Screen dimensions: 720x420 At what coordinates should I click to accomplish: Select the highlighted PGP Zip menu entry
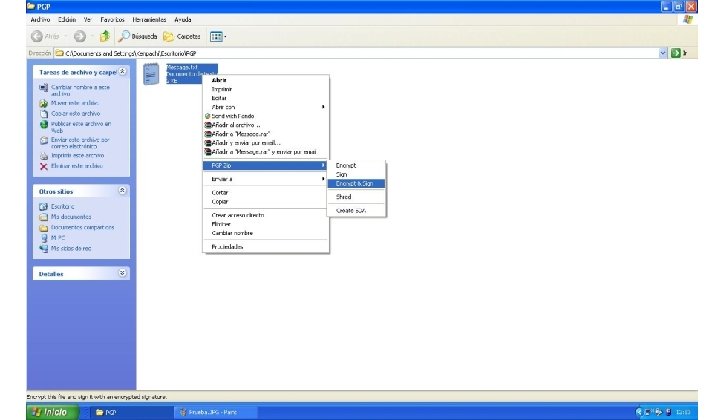(266, 165)
